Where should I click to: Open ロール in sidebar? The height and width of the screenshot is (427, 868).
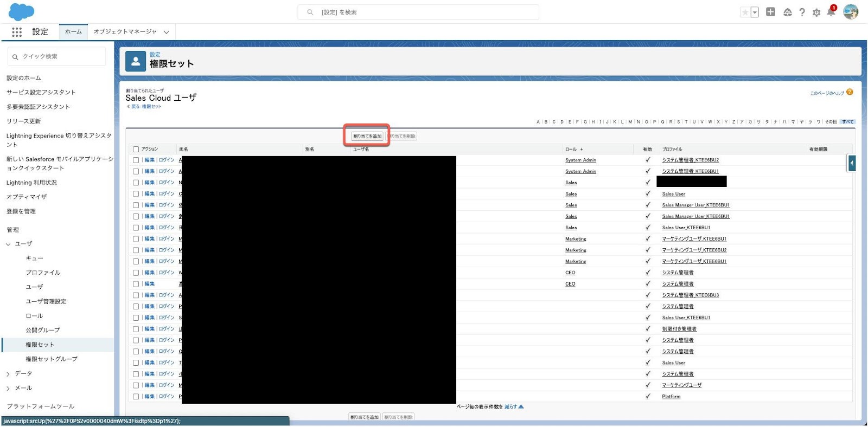(x=34, y=316)
